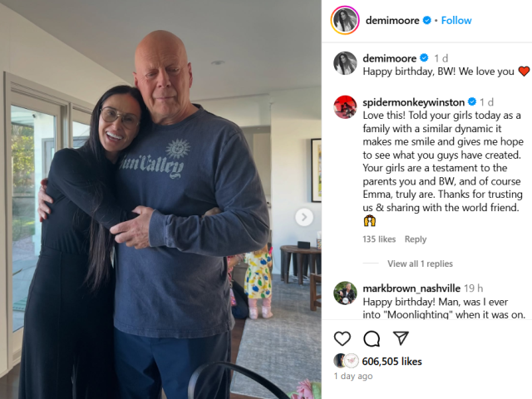
Task: Click demimoore username in the caption
Action: 390,58
